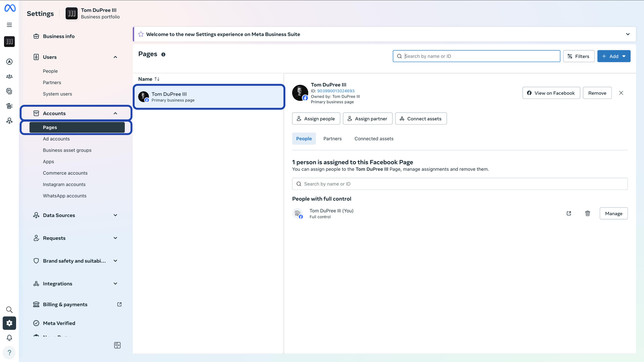The image size is (644, 362).
Task: Click the View on Facebook button
Action: click(551, 93)
